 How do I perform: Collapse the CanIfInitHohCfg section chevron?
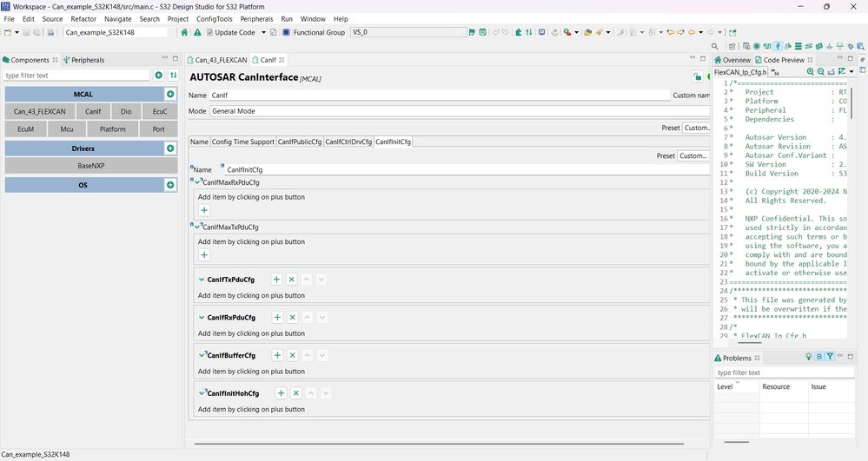(202, 393)
